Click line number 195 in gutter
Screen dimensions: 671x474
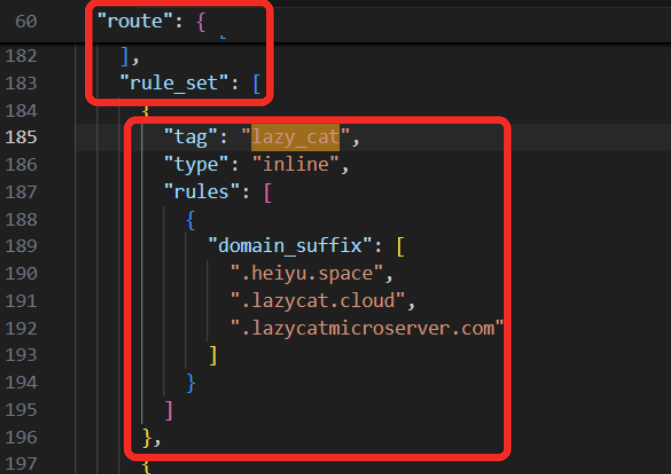coord(21,410)
